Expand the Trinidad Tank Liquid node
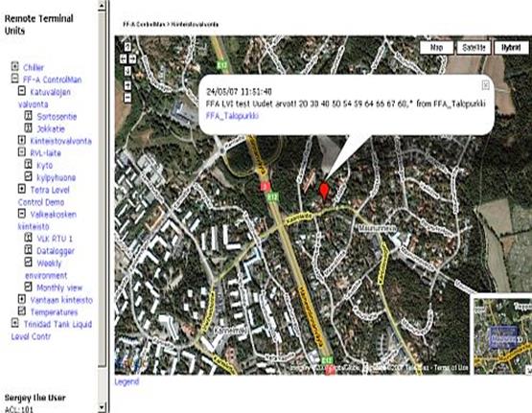 tap(14, 323)
